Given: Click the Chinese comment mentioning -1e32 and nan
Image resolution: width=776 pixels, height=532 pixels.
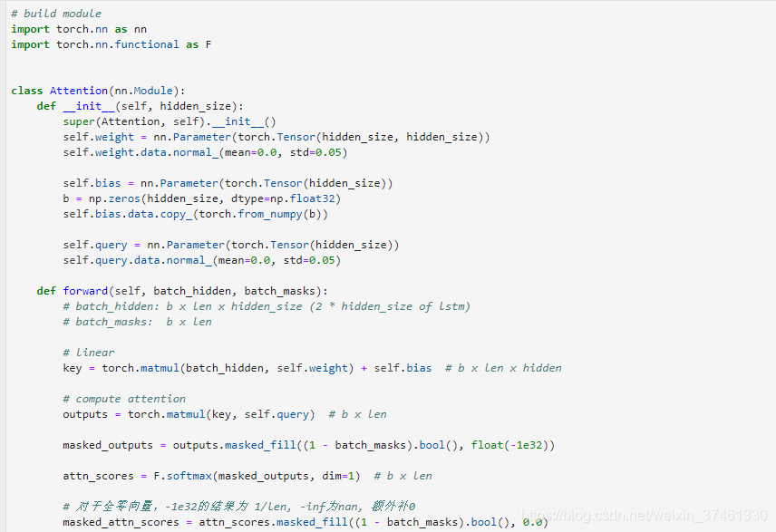Looking at the screenshot, I should (239, 507).
